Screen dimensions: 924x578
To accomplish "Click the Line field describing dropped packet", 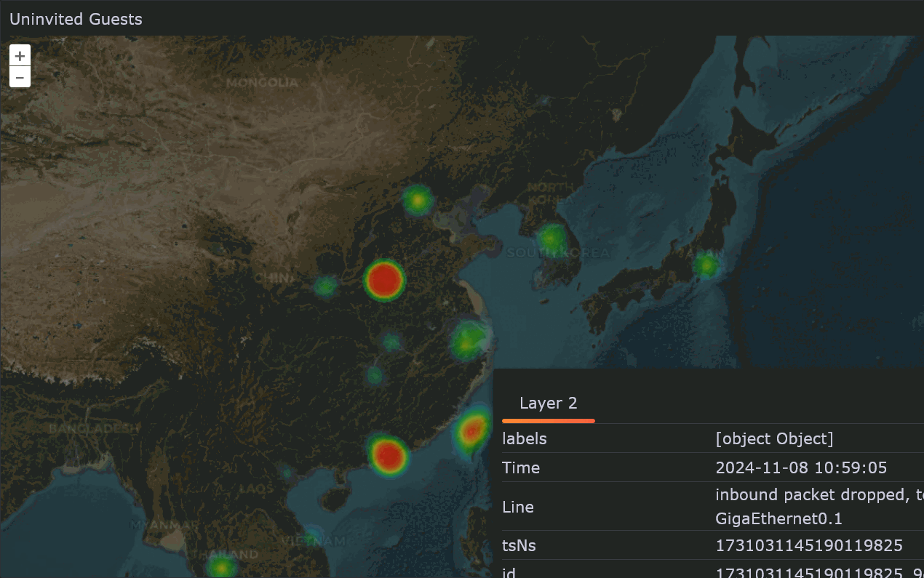I will point(819,494).
